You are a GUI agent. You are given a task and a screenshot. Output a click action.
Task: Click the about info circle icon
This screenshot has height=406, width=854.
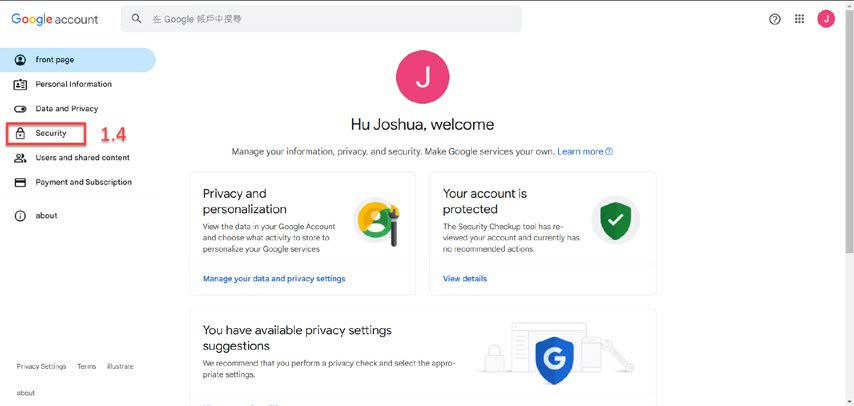pos(20,216)
